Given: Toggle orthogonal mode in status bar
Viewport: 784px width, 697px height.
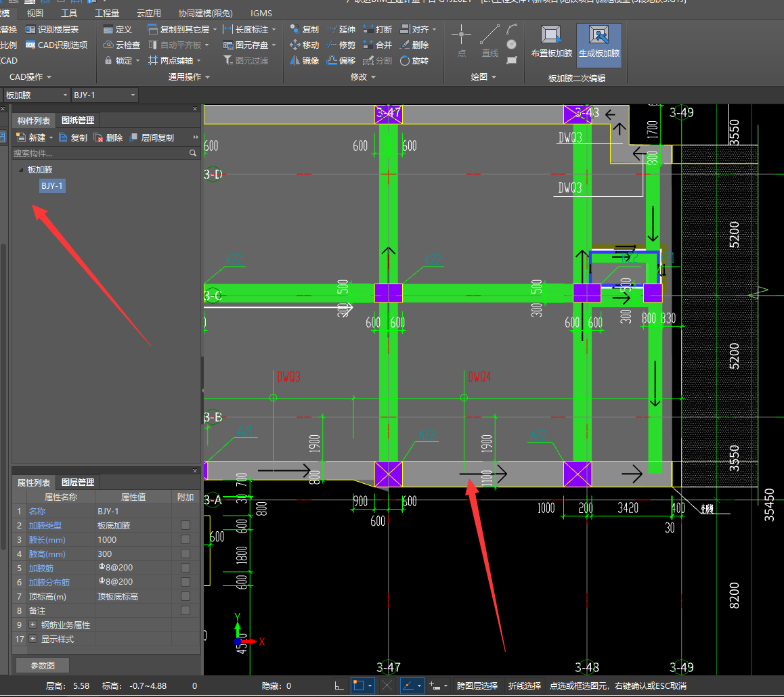Looking at the screenshot, I should tap(339, 685).
